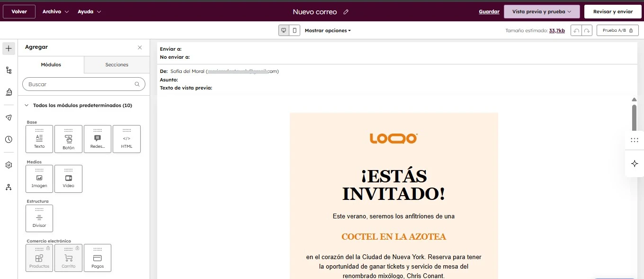Open the Agregar panel with the plus icon
The width and height of the screenshot is (644, 279).
[8, 48]
